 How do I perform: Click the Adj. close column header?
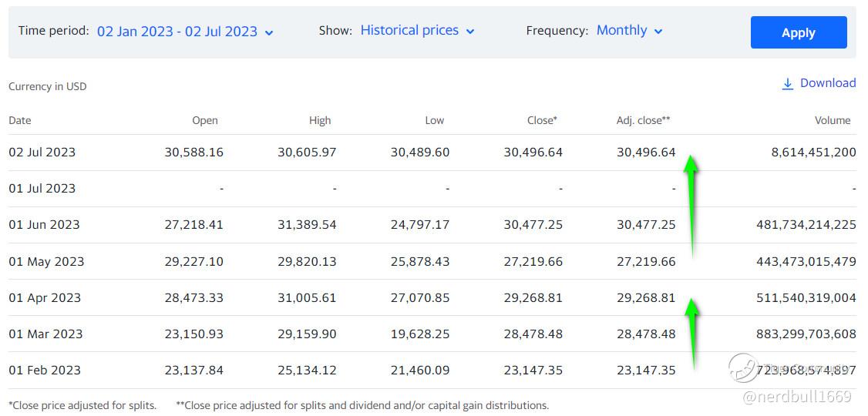click(643, 120)
